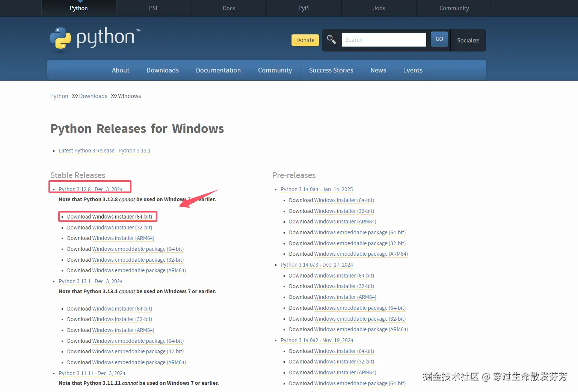578x392 pixels.
Task: Download 3.14.0a3 Windows installer (32-bit)
Action: tap(344, 286)
